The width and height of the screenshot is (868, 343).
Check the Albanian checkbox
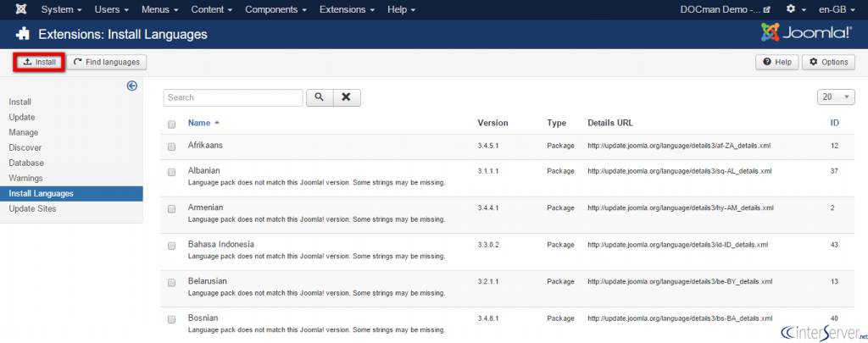[171, 172]
